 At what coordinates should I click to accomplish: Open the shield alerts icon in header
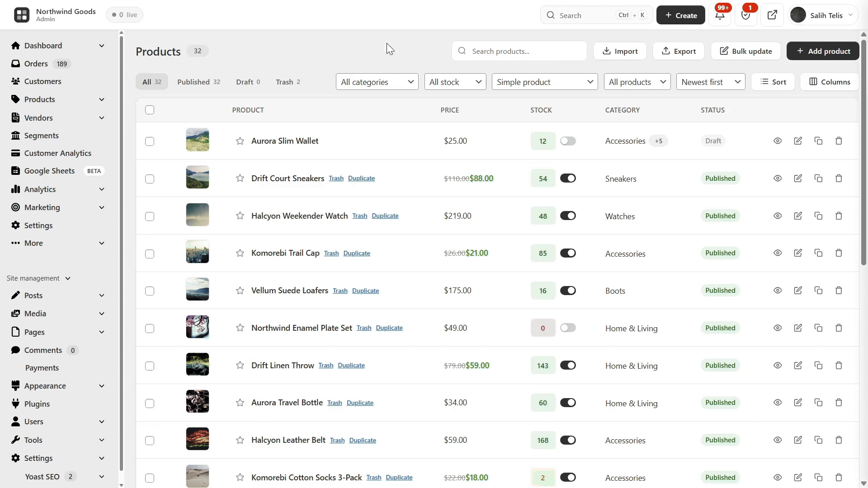[x=746, y=15]
